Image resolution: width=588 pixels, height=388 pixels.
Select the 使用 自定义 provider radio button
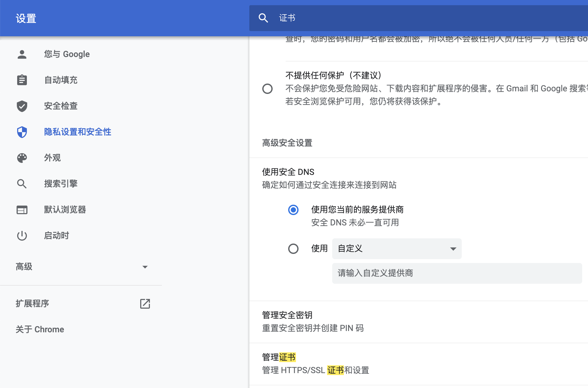(293, 249)
